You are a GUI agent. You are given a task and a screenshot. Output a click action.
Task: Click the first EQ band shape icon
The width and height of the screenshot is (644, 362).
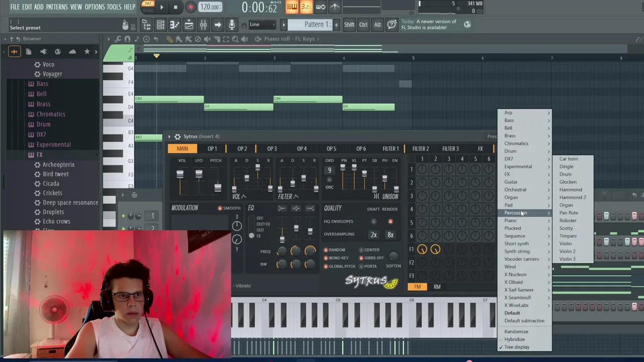[282, 208]
